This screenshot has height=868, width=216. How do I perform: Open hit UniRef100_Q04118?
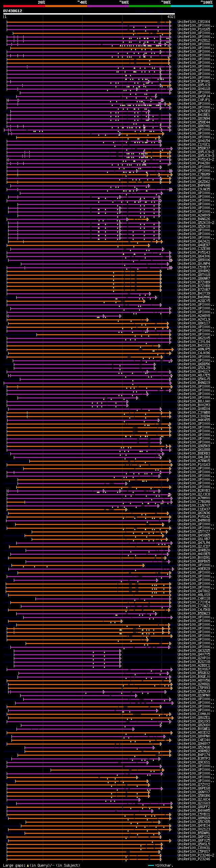(194, 89)
